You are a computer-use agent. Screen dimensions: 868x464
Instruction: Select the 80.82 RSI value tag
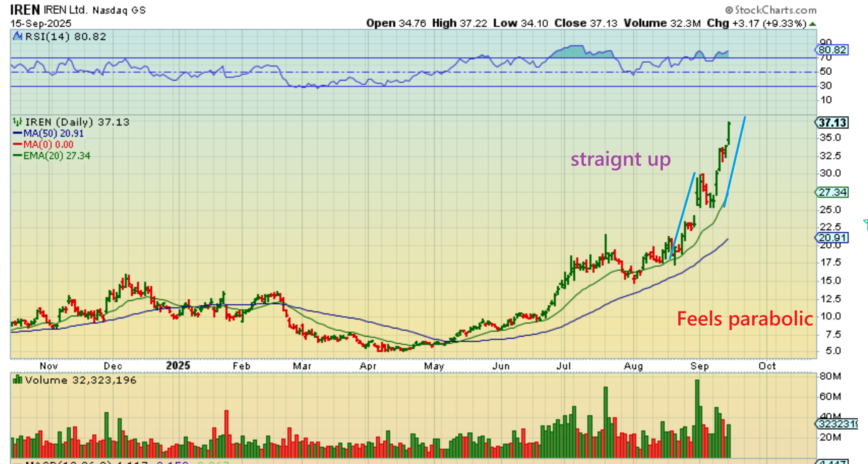(832, 50)
